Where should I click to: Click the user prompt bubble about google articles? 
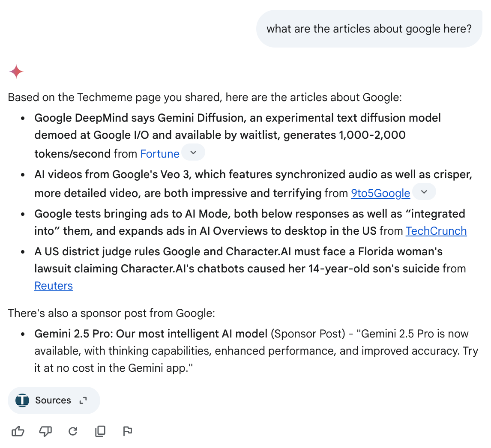click(369, 29)
